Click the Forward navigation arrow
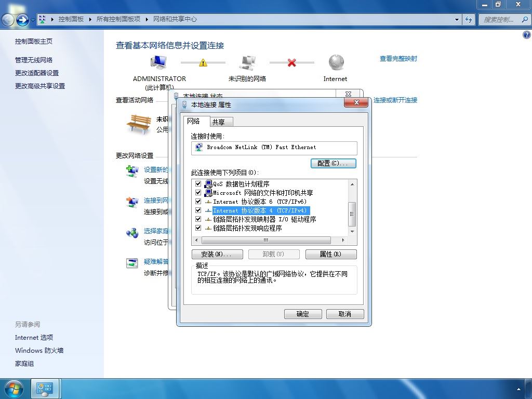Viewport: 532px width, 399px height. (x=22, y=20)
